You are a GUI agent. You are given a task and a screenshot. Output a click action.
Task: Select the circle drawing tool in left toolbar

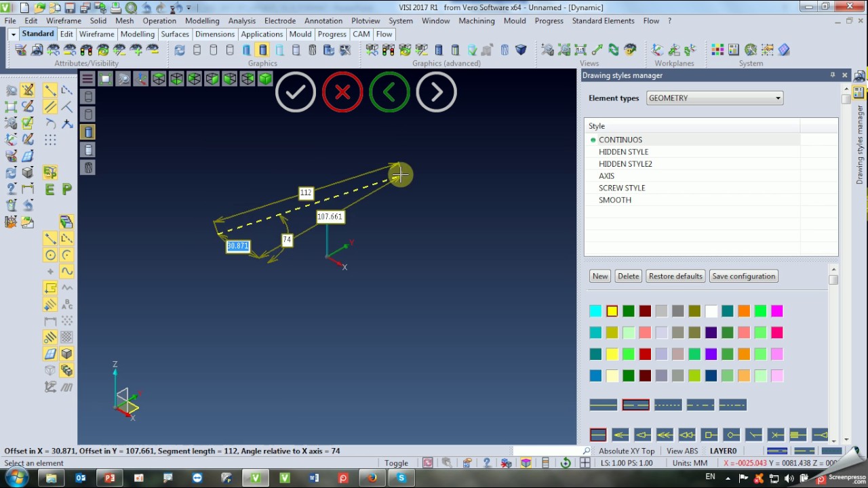tap(50, 255)
